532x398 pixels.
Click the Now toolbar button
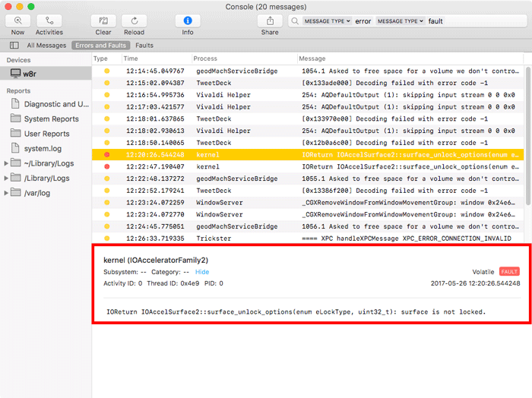coord(17,21)
